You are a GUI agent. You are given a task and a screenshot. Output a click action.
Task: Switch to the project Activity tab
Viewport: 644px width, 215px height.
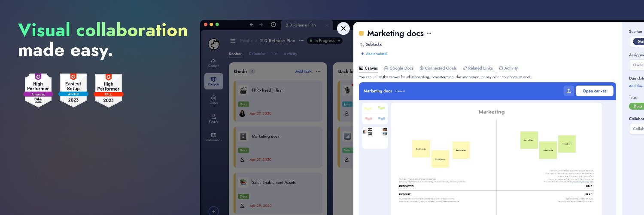[x=290, y=54]
